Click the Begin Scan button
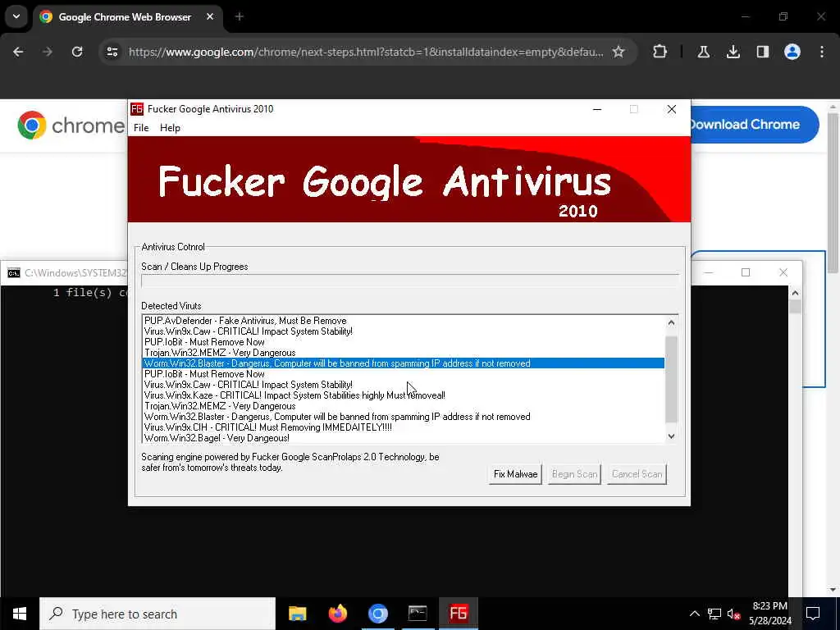 [x=574, y=474]
